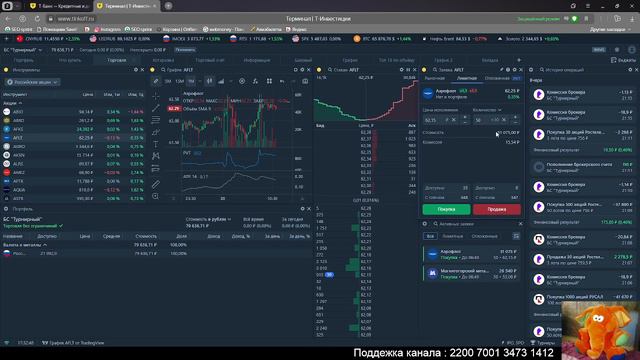Viewport: 640px width, 360px height.
Task: Switch chart timeframe to 5M
Action: click(x=168, y=81)
